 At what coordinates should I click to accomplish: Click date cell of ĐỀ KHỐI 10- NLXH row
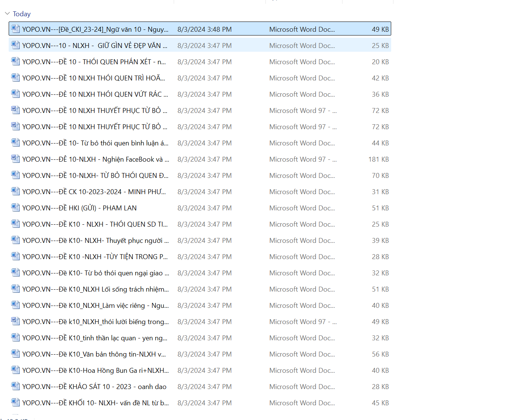pyautogui.click(x=205, y=403)
